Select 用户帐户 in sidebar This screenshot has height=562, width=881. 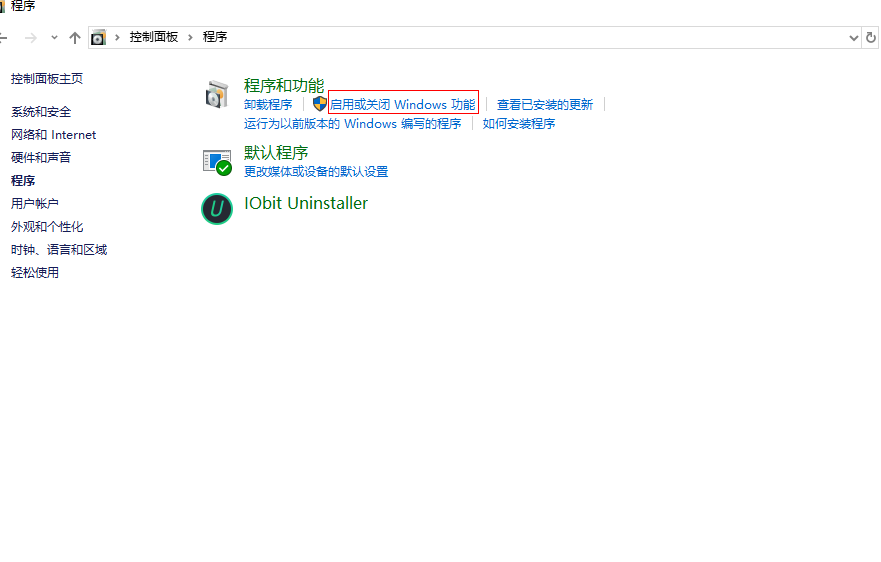(35, 203)
